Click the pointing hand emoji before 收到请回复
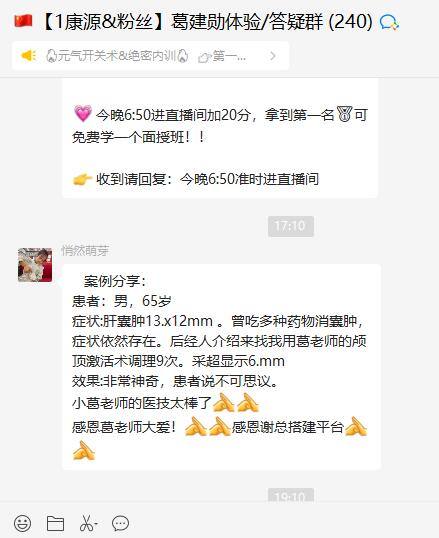The height and width of the screenshot is (538, 439). pyautogui.click(x=82, y=179)
